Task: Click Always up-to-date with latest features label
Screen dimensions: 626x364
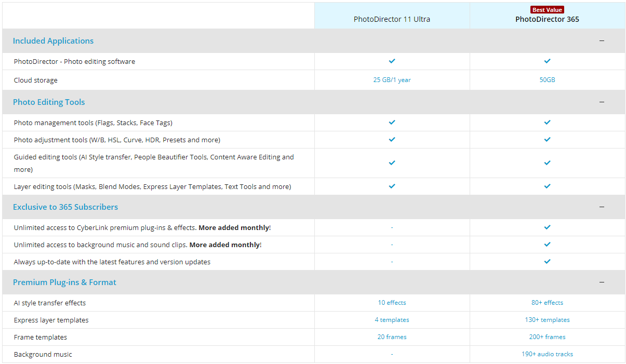Action: coord(112,262)
